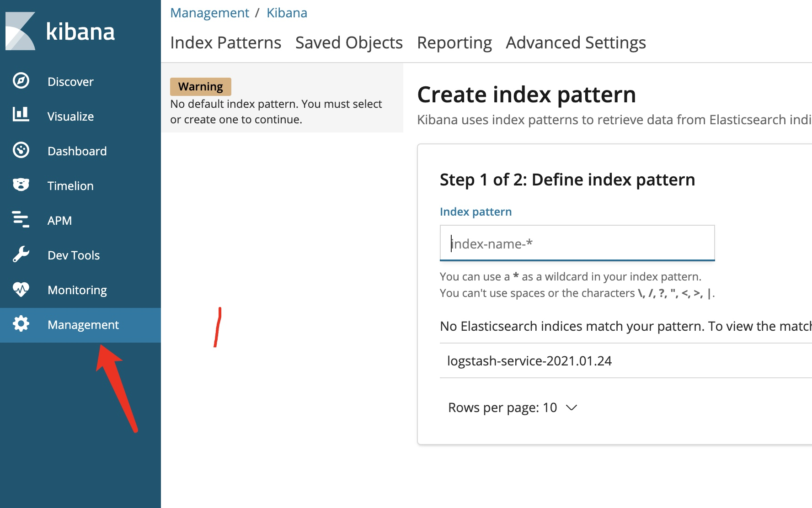Click the wildcard hint text

pos(570,276)
